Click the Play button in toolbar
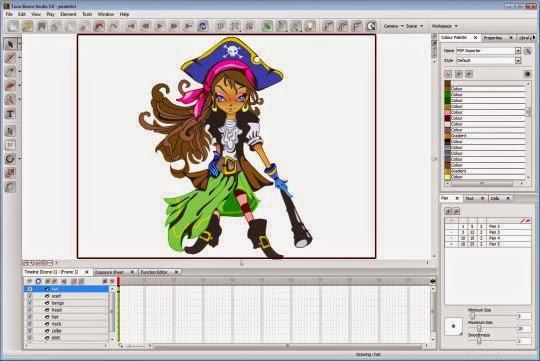Image resolution: width=540 pixels, height=361 pixels. tap(159, 26)
